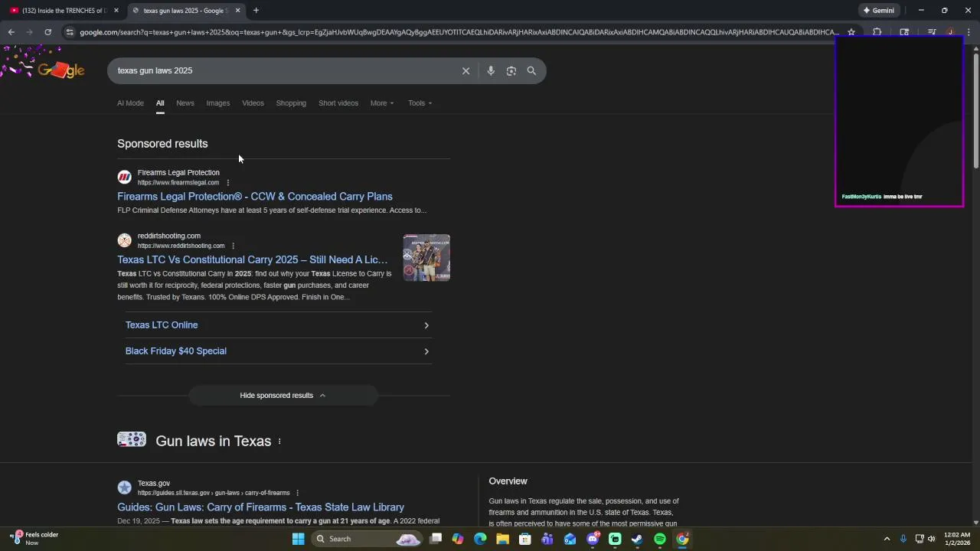Viewport: 980px width, 551px height.
Task: Open Gemini in Chrome
Action: point(879,11)
